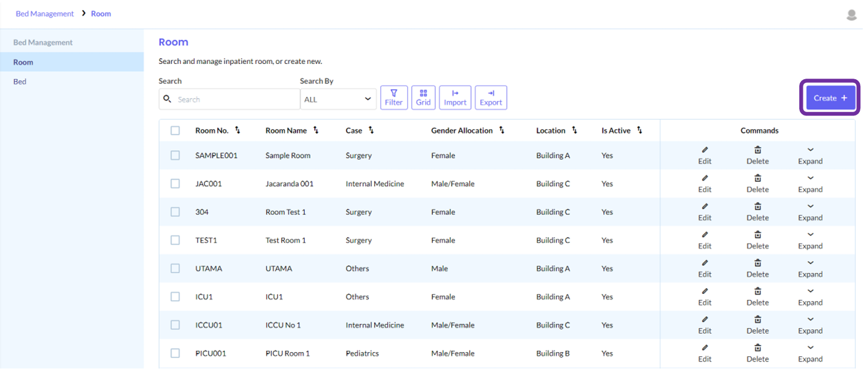The image size is (868, 372).
Task: Switch to Grid view
Action: click(423, 97)
